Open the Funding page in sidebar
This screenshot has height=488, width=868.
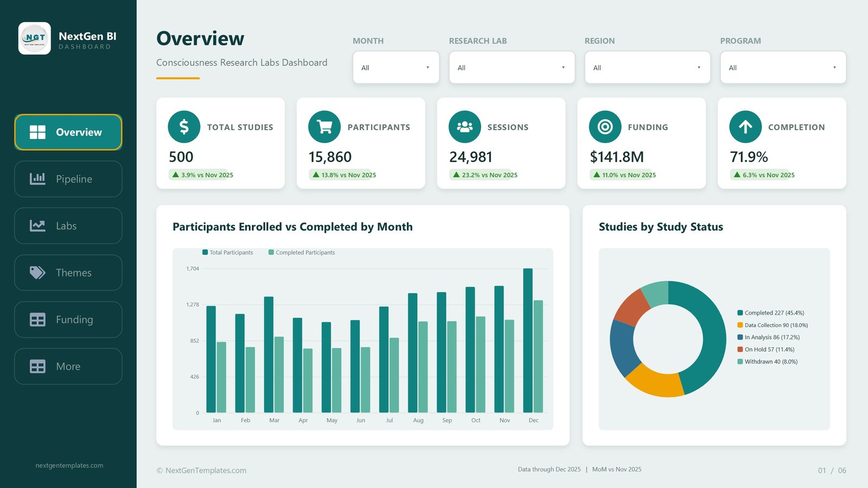(x=68, y=319)
